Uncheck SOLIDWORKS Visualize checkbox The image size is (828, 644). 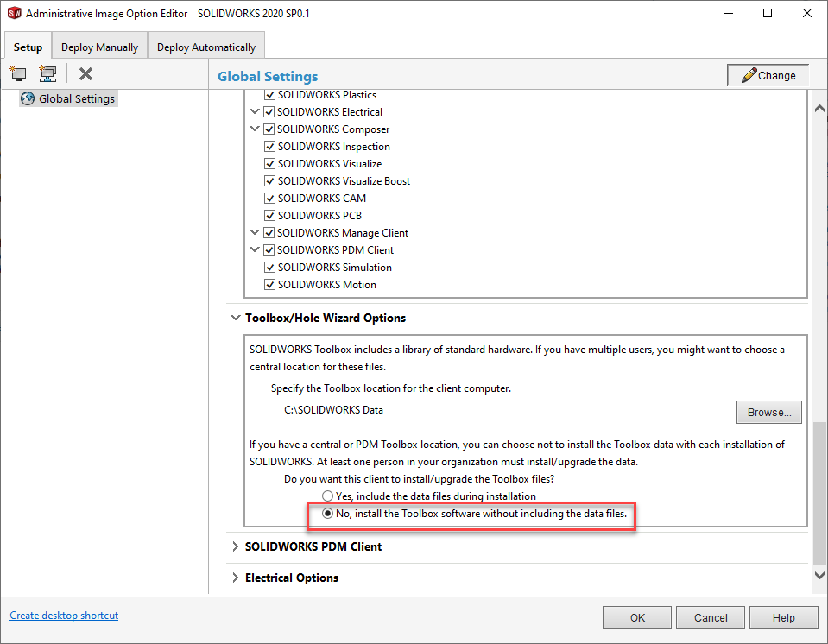270,164
